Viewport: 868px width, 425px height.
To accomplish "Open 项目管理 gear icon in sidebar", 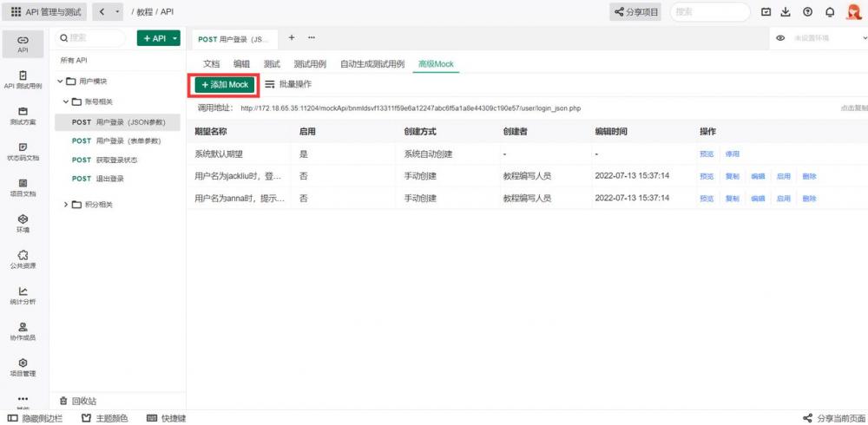I will (23, 367).
